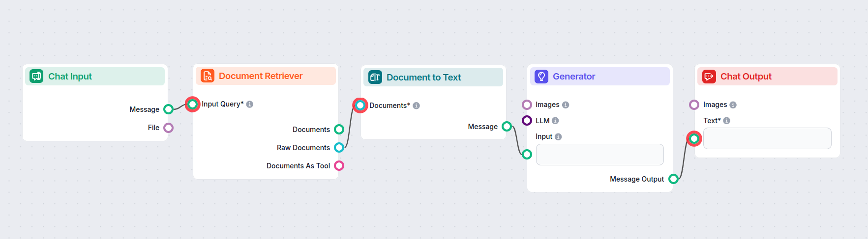Click the Chat Output Text field
Image resolution: width=868 pixels, height=239 pixels.
767,138
